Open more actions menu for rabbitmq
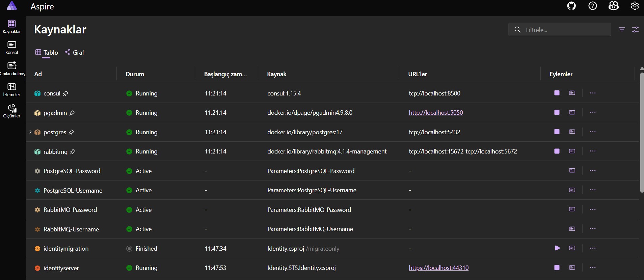This screenshot has height=280, width=644. pyautogui.click(x=593, y=151)
